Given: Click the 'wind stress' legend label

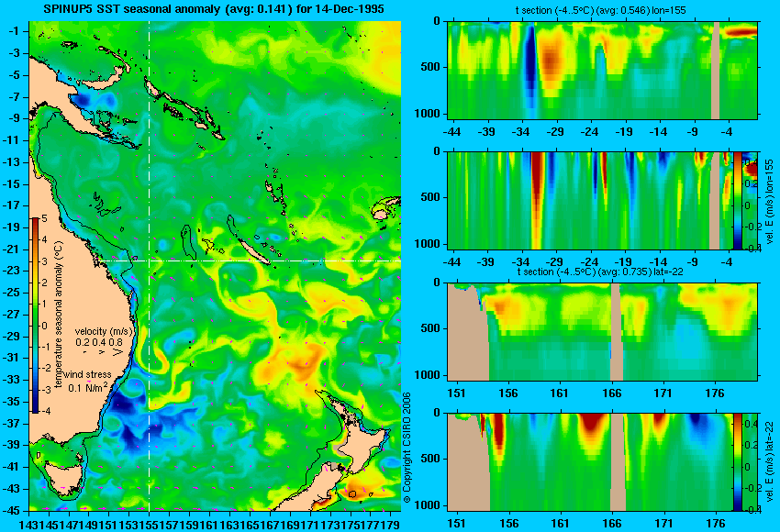Looking at the screenshot, I should [x=87, y=374].
